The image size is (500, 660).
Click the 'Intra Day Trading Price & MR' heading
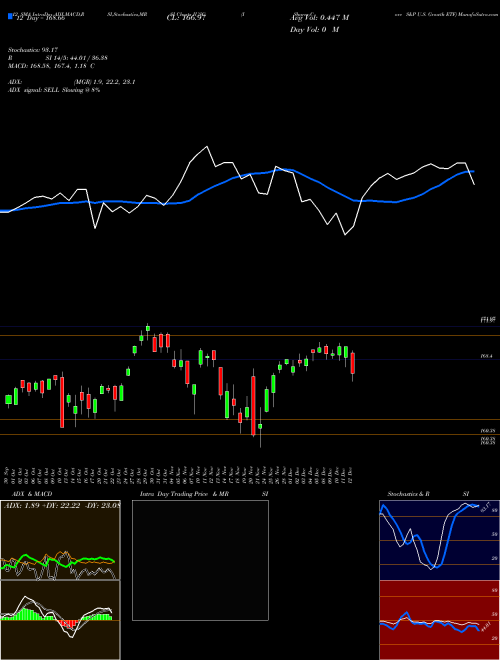coord(184,494)
